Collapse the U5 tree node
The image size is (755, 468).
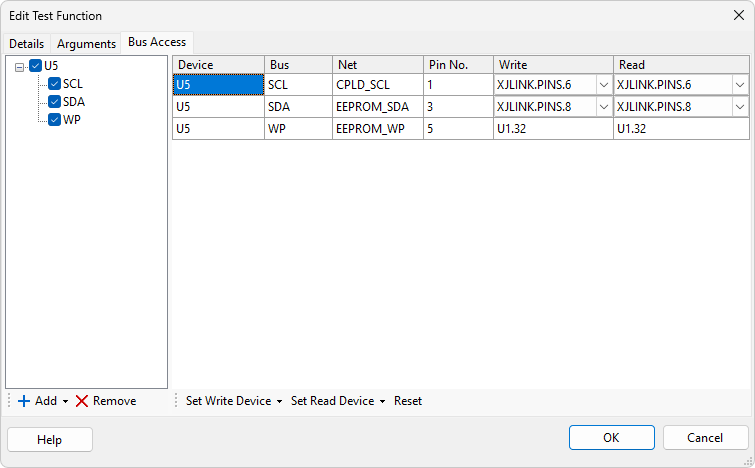click(20, 67)
